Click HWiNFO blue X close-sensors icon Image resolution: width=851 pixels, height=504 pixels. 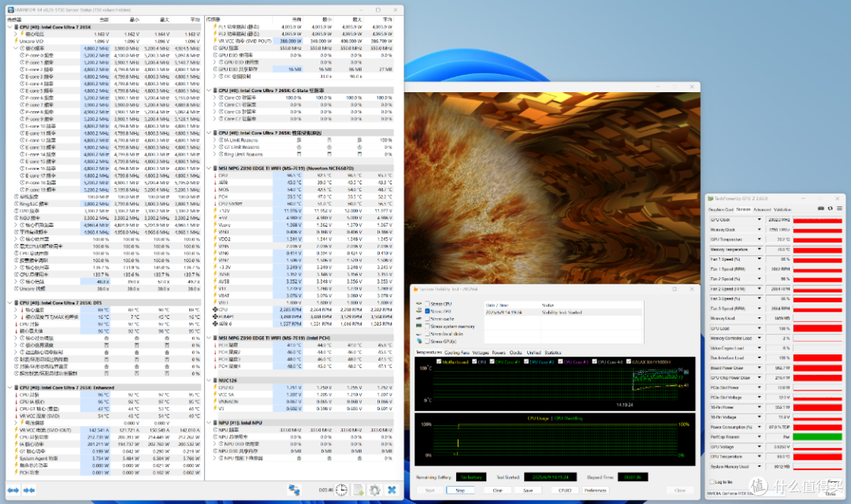(392, 490)
